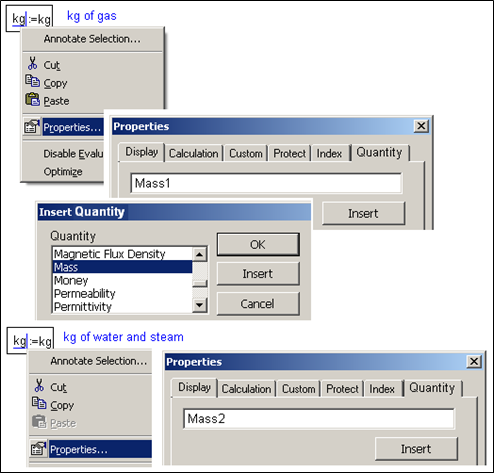Choose Annotate Selection in the upper context menu

(x=92, y=39)
